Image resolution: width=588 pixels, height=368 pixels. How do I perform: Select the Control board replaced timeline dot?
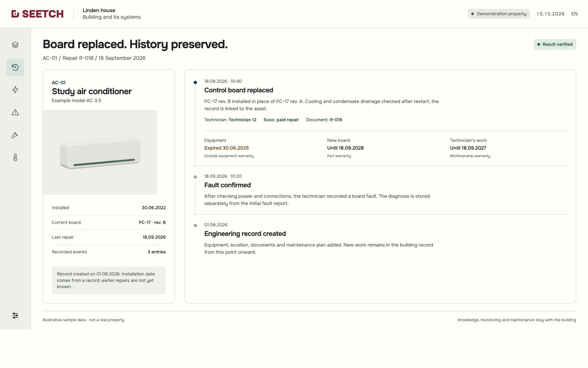(x=195, y=82)
